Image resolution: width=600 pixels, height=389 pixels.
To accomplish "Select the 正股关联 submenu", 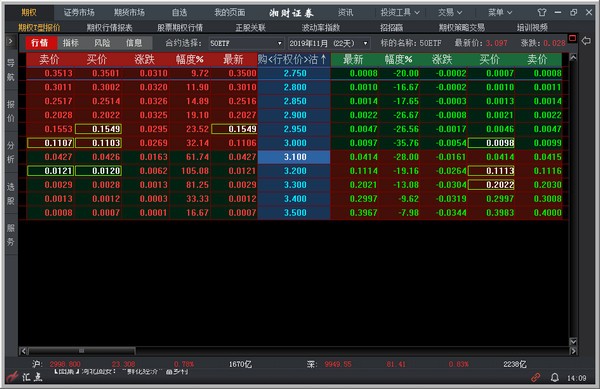I will click(250, 28).
